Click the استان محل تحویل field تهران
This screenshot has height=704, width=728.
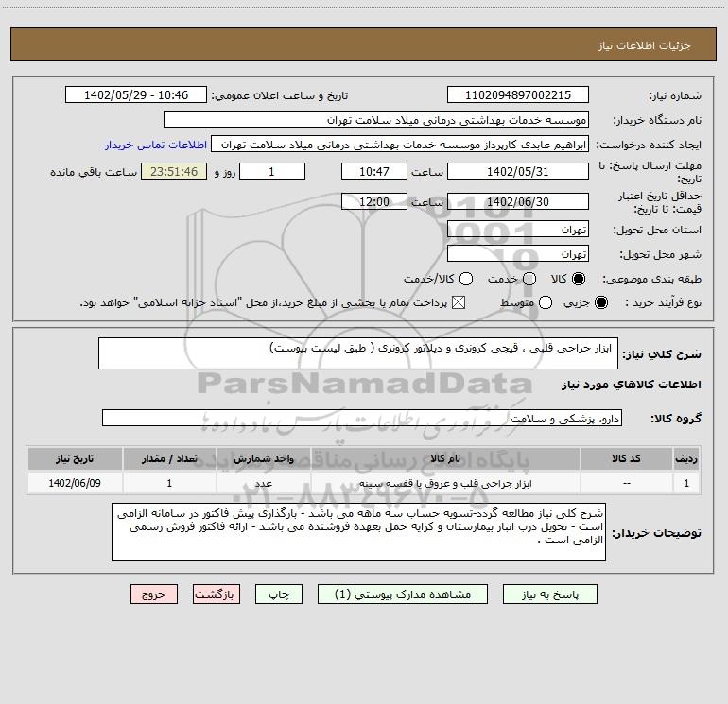(x=518, y=229)
